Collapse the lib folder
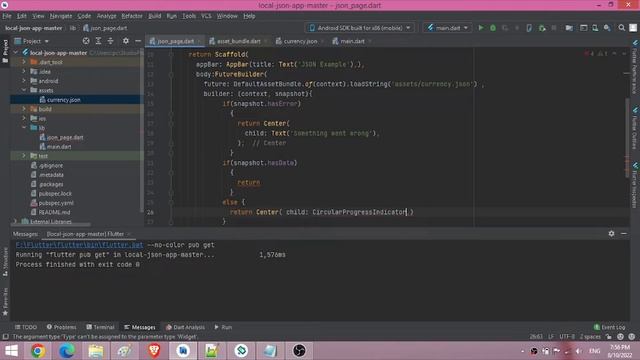The width and height of the screenshot is (640, 360). (24, 128)
